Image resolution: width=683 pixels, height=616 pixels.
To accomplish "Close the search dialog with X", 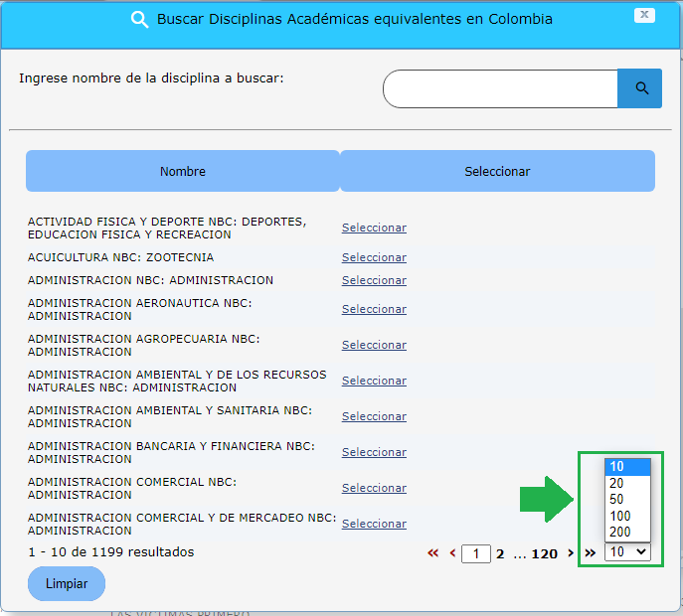I will pyautogui.click(x=645, y=15).
